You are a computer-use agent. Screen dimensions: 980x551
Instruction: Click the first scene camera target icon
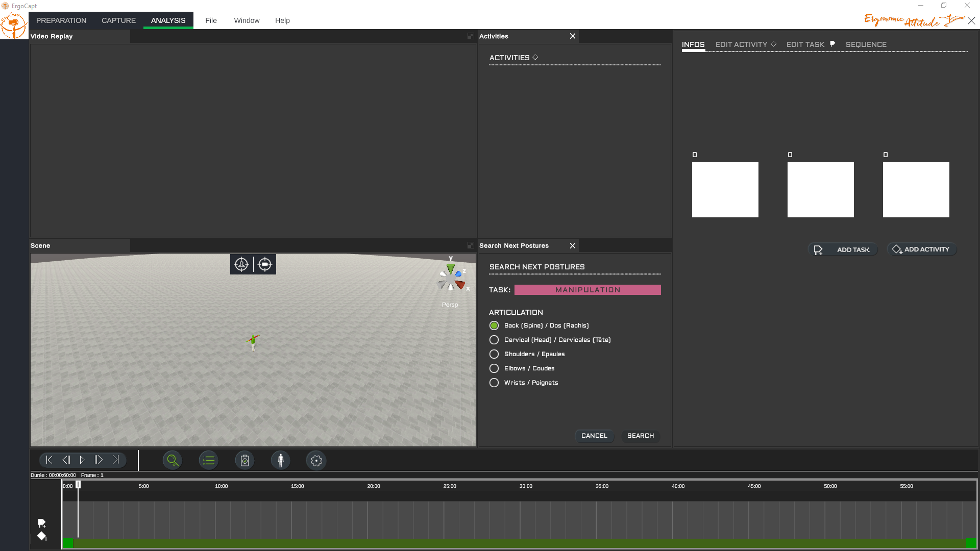pyautogui.click(x=241, y=264)
